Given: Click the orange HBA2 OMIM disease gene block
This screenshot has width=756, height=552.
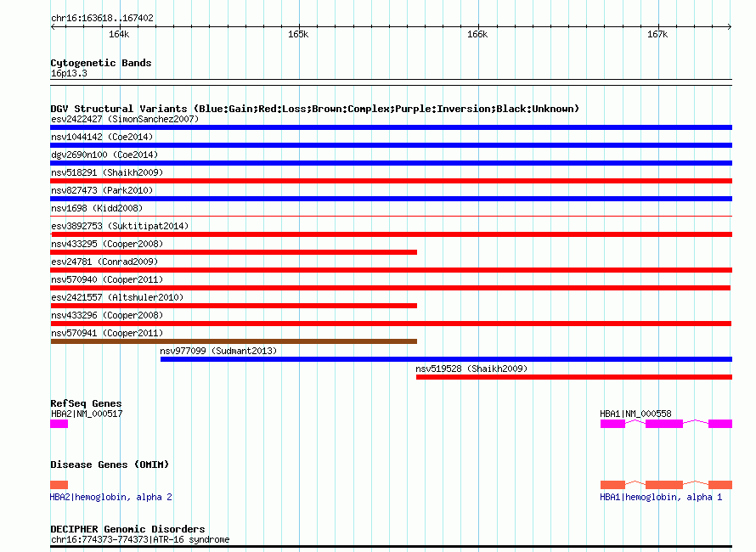Looking at the screenshot, I should [x=59, y=485].
